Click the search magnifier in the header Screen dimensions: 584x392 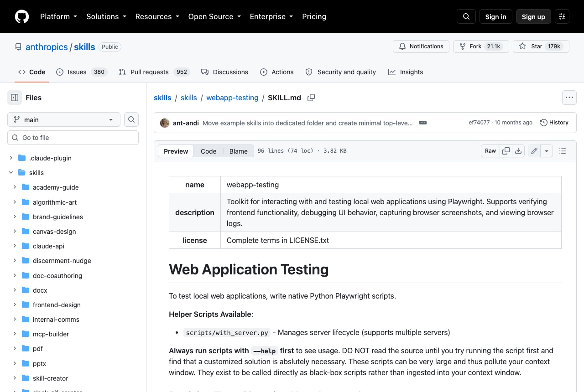click(466, 16)
